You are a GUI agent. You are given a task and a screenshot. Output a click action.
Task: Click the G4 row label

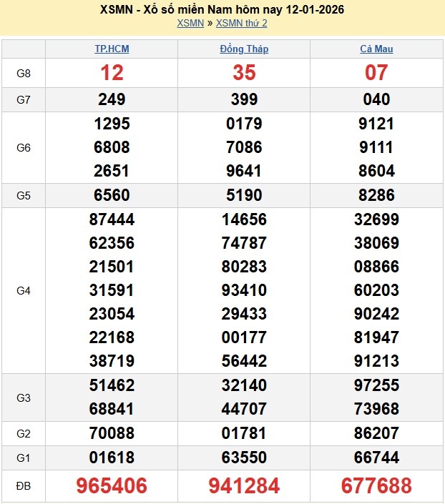pos(23,291)
